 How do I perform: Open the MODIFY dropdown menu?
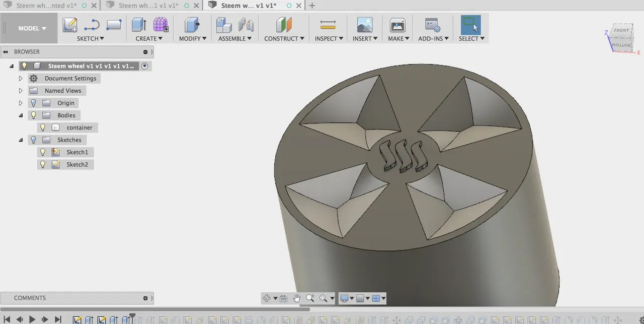pyautogui.click(x=193, y=39)
